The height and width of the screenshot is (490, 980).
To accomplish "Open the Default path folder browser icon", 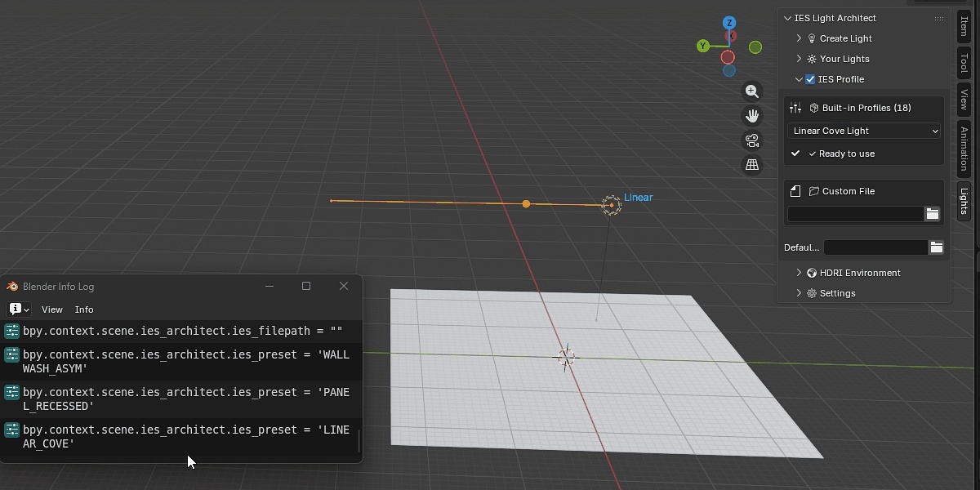I will point(937,247).
